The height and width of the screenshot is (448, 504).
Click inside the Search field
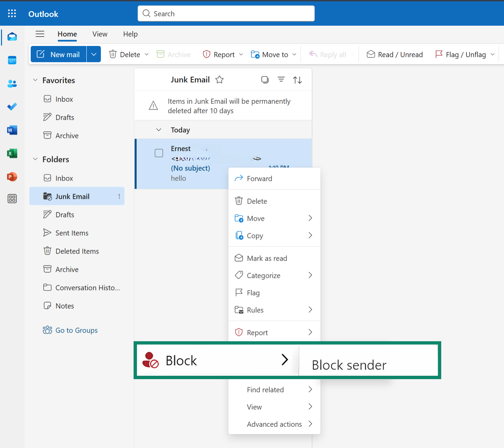pos(226,13)
